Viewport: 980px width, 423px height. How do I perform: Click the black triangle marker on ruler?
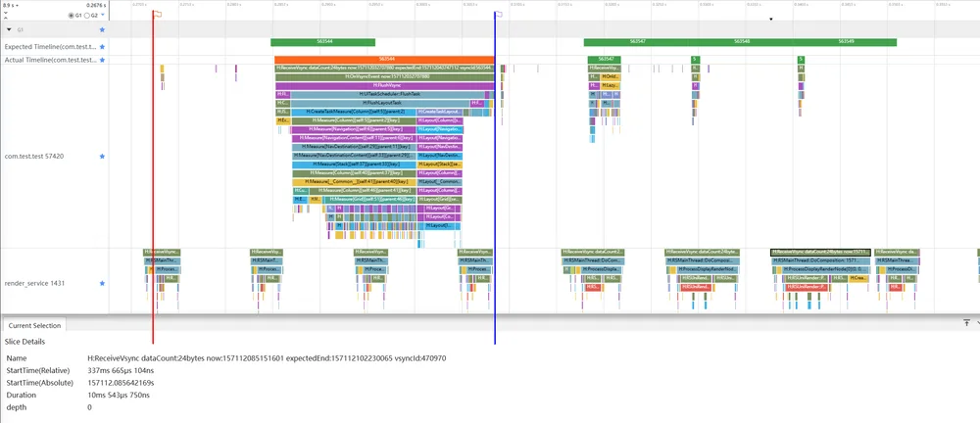click(x=770, y=19)
